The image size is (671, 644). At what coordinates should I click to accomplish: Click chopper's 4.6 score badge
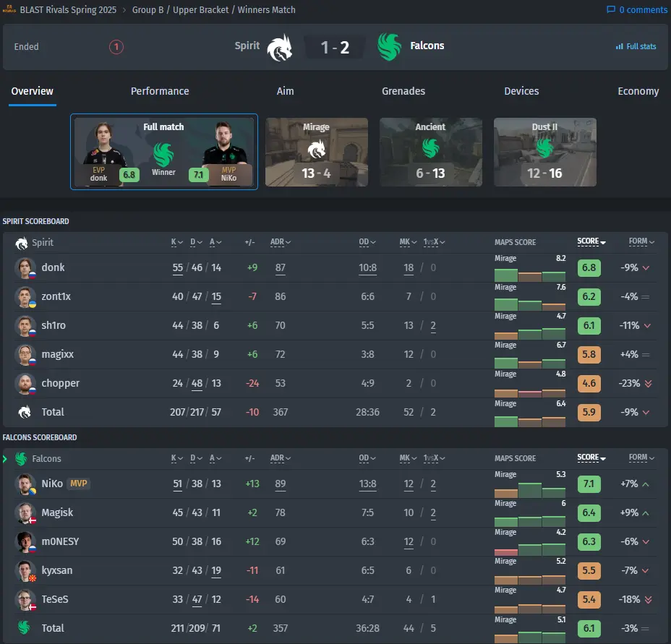[589, 383]
